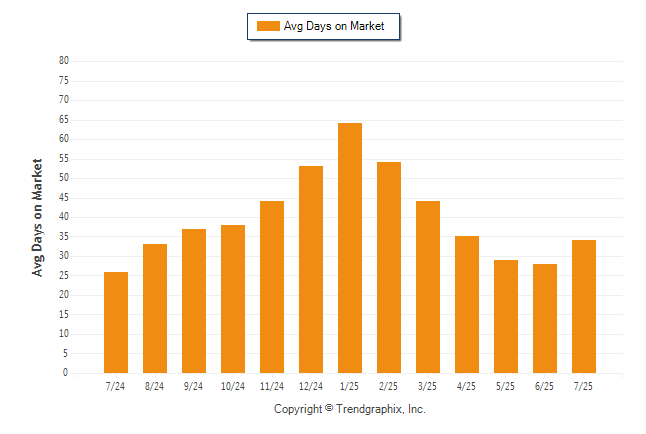Click the 3/25 bar

[428, 287]
